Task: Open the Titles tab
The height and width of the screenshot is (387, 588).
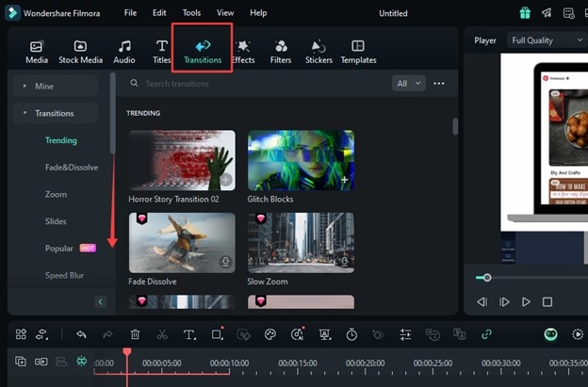Action: click(x=162, y=52)
